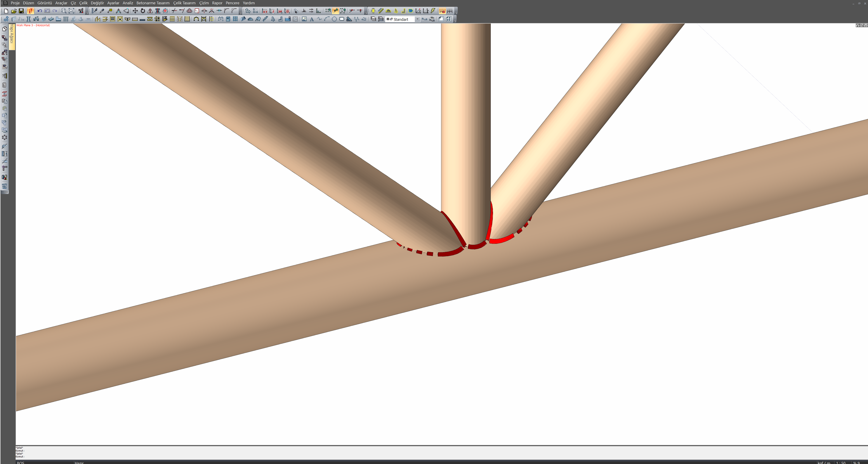
Task: Toggle the highlighted grid display button
Action: [x=442, y=11]
